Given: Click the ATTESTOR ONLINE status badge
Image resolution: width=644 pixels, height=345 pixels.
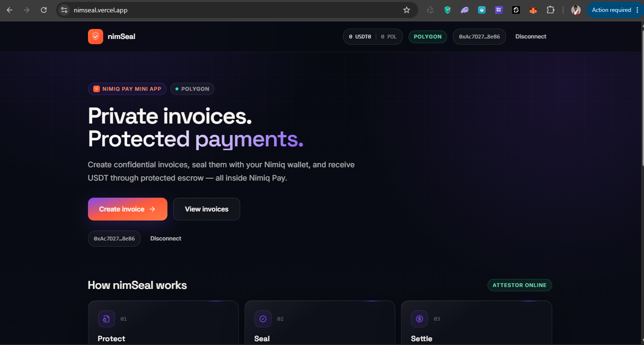Looking at the screenshot, I should (x=520, y=285).
